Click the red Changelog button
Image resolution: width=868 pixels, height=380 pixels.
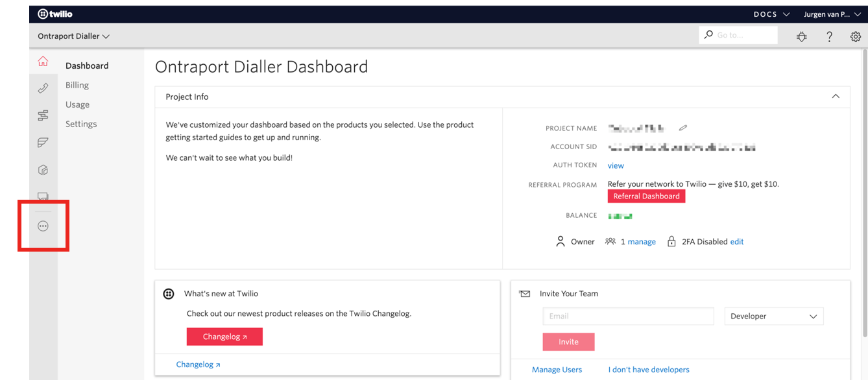224,337
